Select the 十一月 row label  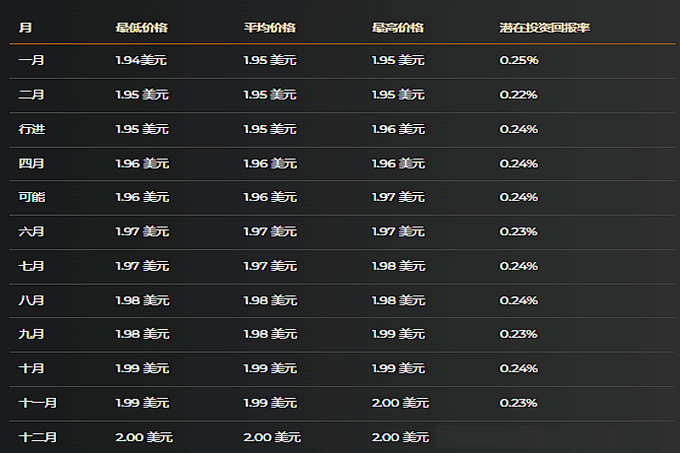tap(37, 403)
